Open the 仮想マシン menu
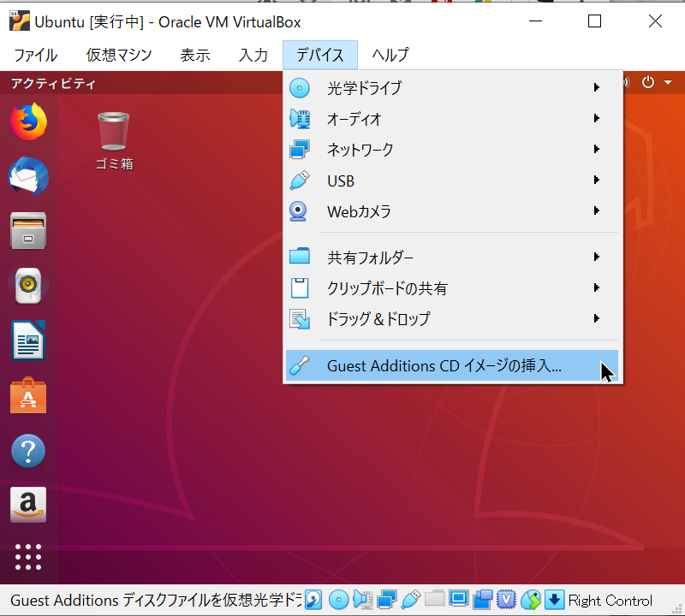685x616 pixels. coord(119,55)
